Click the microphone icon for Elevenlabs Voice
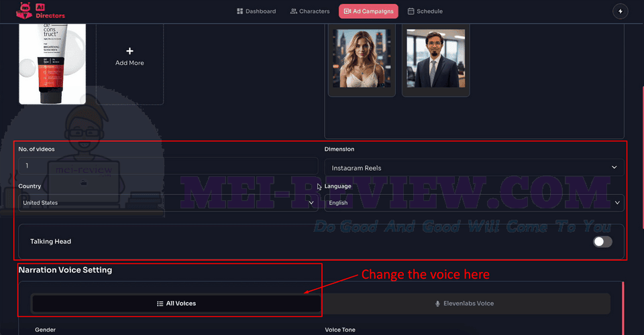This screenshot has height=335, width=644. coord(437,304)
